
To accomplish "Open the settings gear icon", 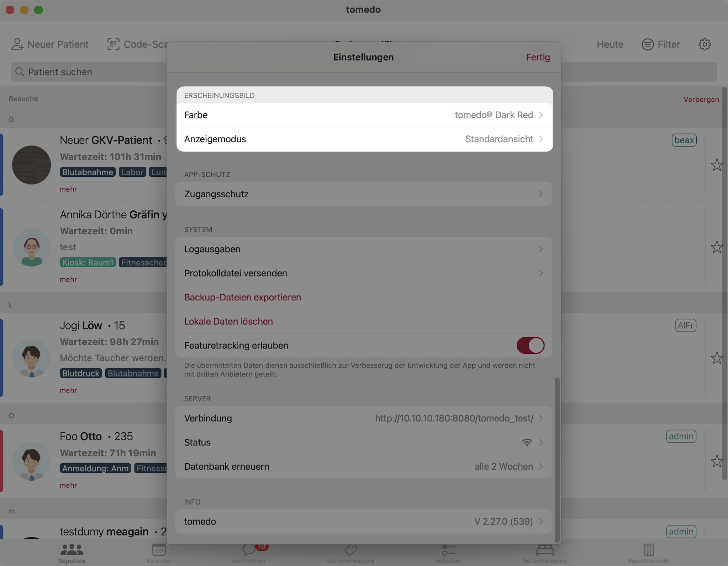I will [705, 44].
